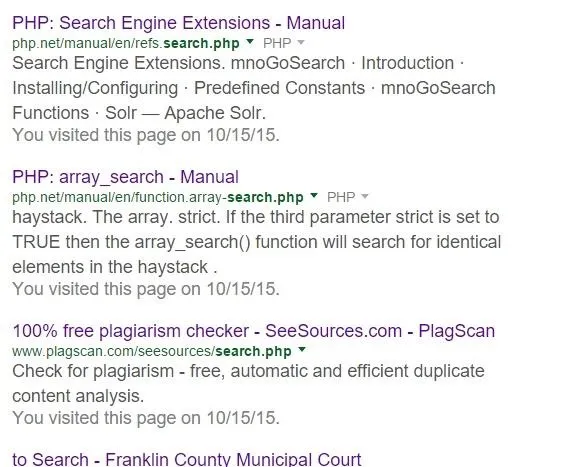Click the haystack strict parameter snippet text
The width and height of the screenshot is (586, 467).
(x=256, y=242)
